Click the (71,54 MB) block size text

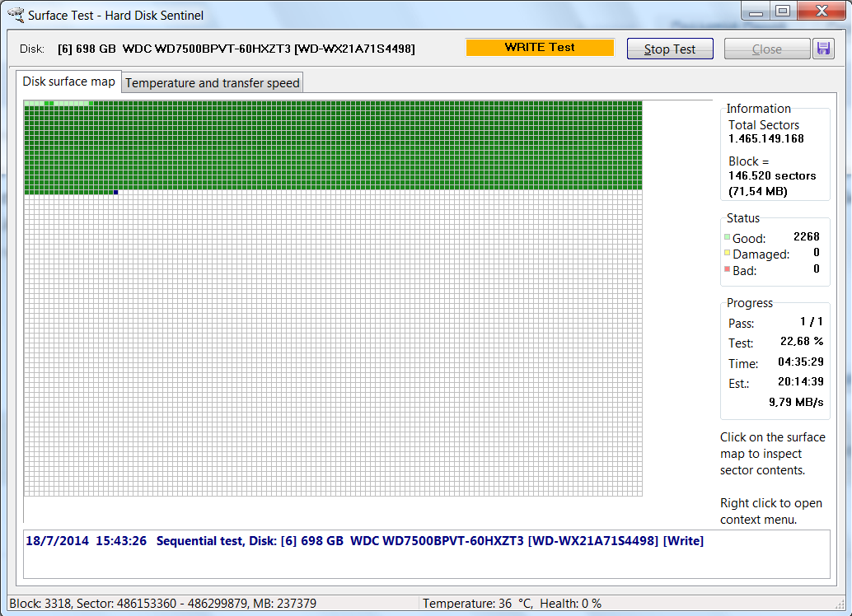(758, 191)
